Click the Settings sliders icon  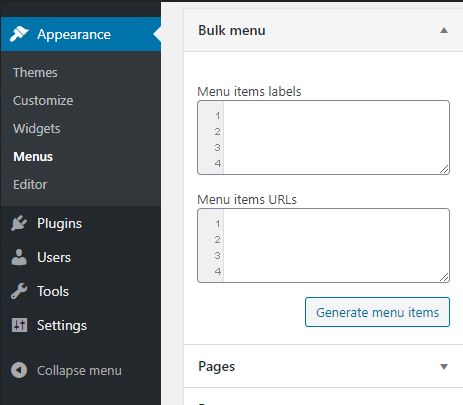19,325
